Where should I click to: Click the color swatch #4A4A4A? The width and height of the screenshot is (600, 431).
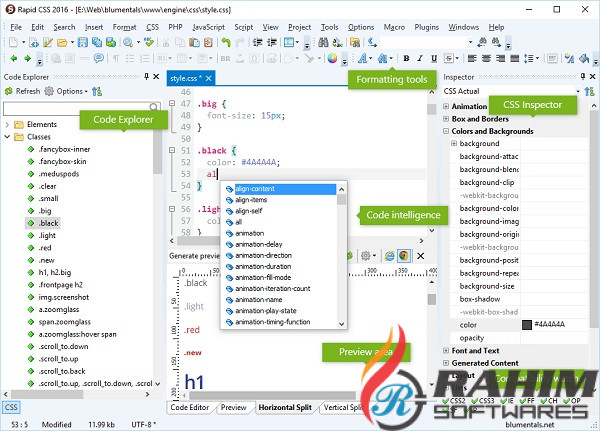[527, 325]
